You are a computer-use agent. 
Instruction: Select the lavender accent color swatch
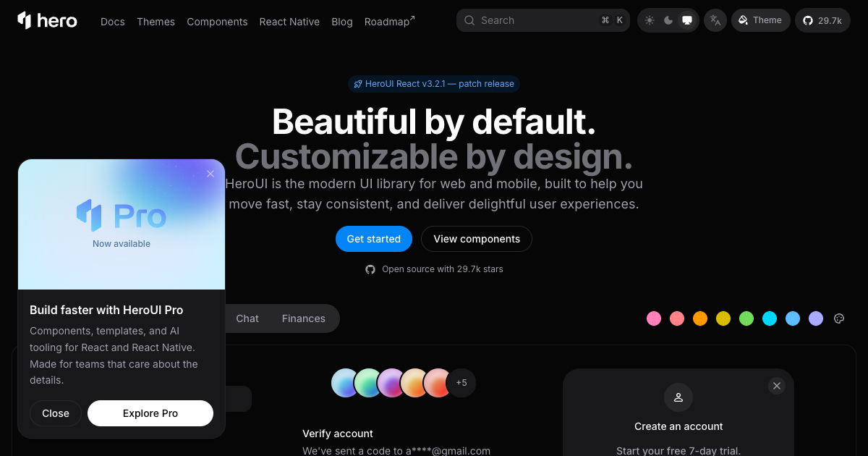pyautogui.click(x=816, y=318)
